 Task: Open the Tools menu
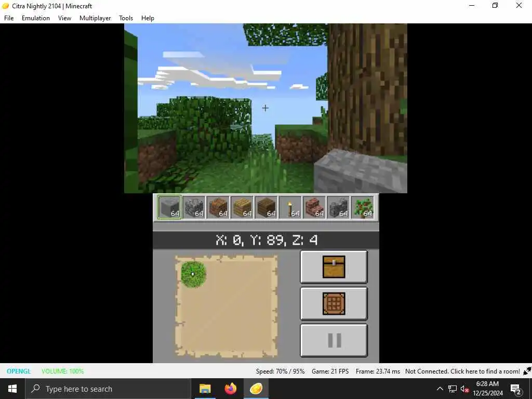click(126, 18)
